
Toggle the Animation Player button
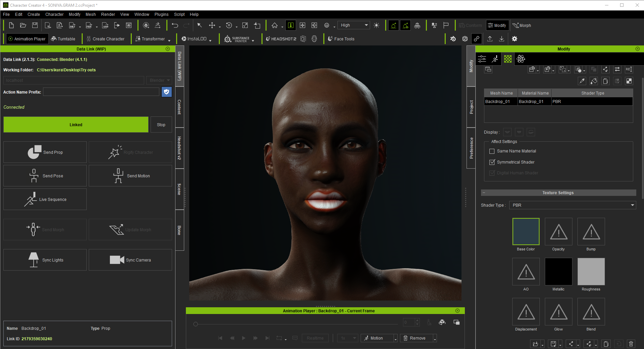click(x=27, y=39)
